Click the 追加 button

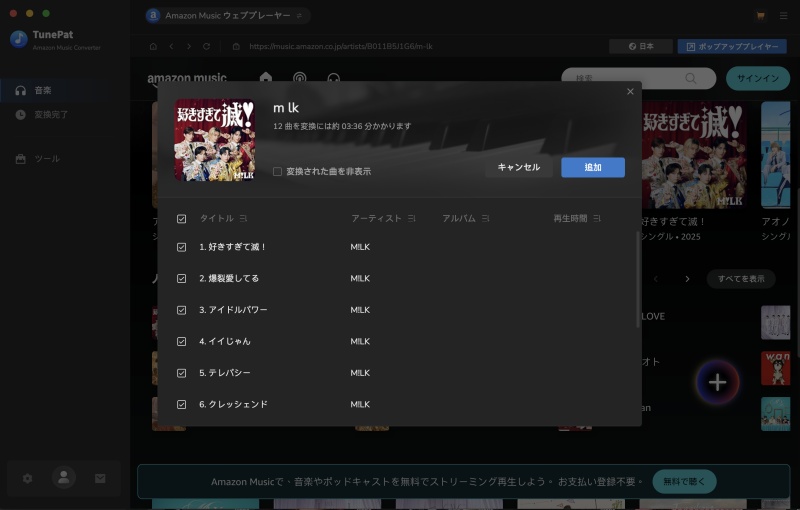pos(593,167)
